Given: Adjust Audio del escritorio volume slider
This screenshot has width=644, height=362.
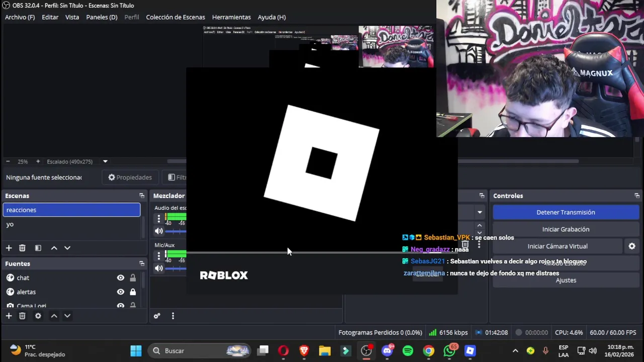Looking at the screenshot, I should tap(176, 231).
